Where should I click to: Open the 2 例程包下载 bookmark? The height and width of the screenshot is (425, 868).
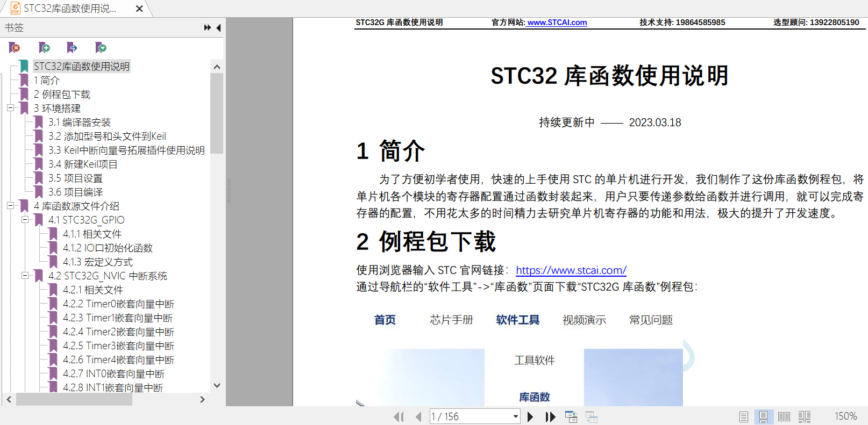click(x=62, y=94)
